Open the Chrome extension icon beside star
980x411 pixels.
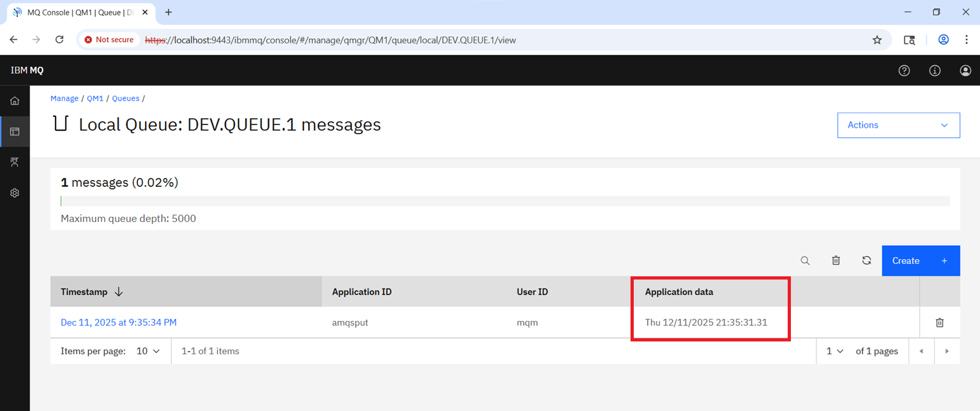pos(909,40)
